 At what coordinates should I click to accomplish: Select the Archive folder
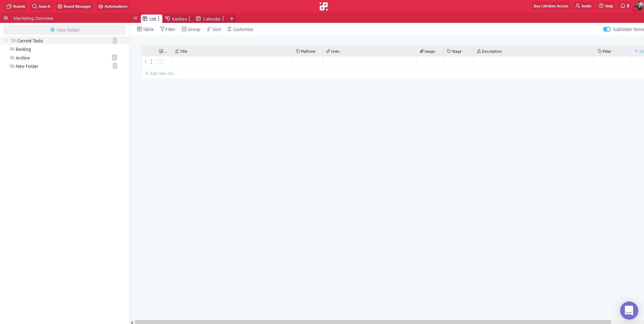pos(23,58)
